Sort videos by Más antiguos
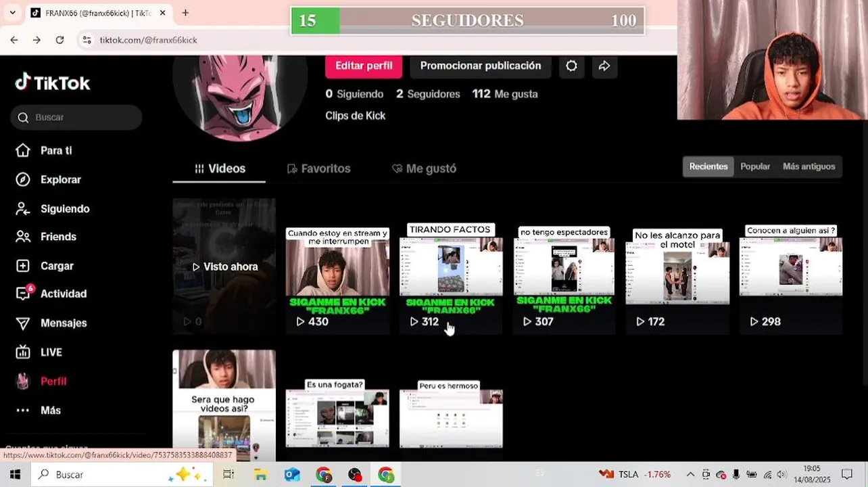The height and width of the screenshot is (487, 868). pyautogui.click(x=809, y=166)
